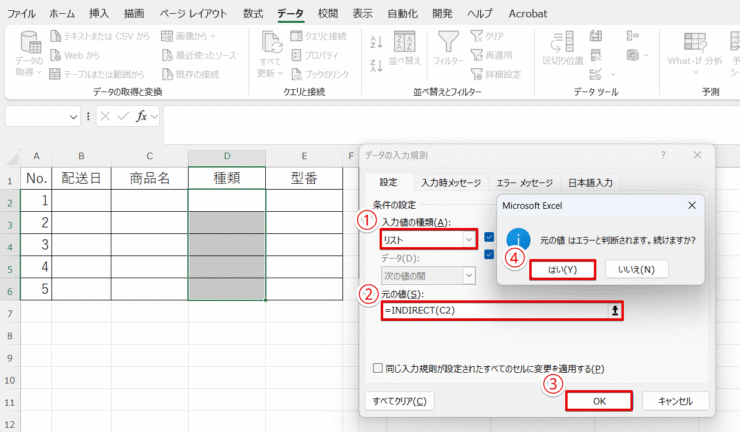
Task: Switch to 数式 ribbon tab
Action: pos(253,14)
